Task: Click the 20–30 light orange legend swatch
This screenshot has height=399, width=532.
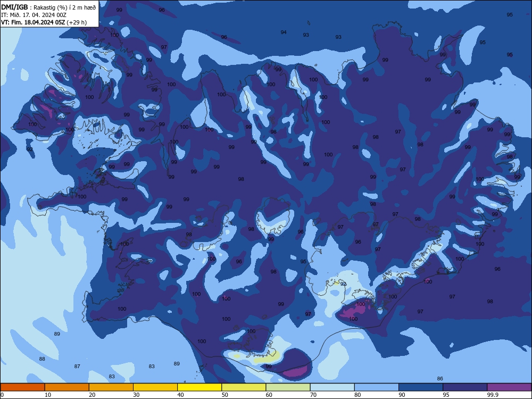Action: 111,387
